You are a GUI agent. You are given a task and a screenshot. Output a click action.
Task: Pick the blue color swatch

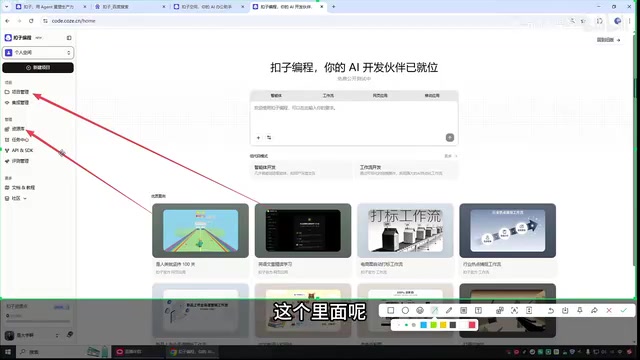point(424,325)
